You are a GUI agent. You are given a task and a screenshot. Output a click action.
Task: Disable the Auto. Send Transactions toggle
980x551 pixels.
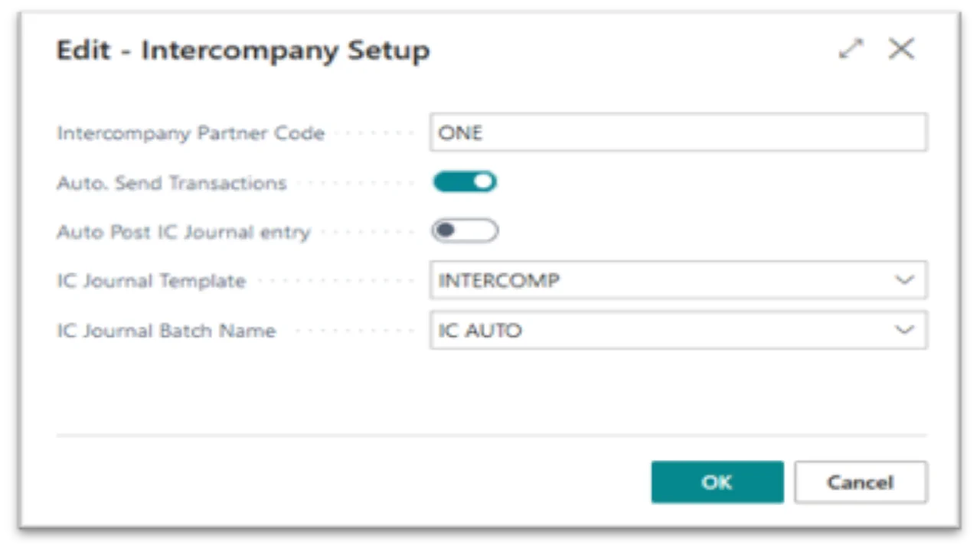tap(465, 182)
